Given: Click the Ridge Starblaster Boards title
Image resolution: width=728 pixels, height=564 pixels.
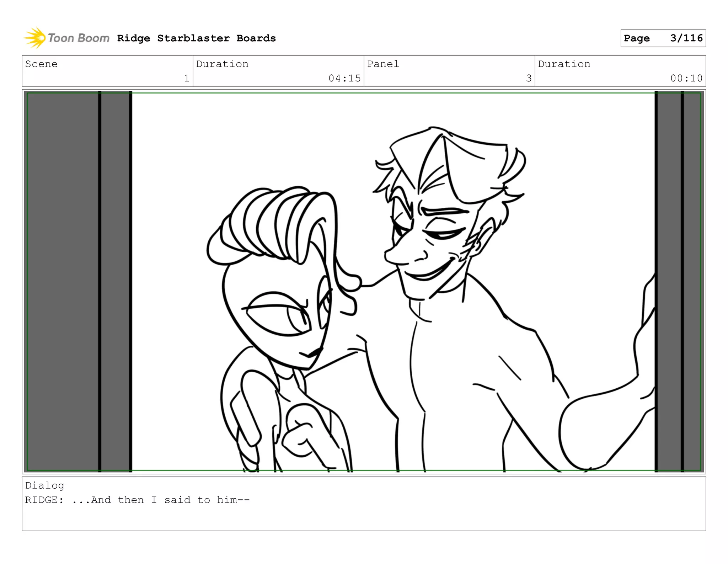Looking at the screenshot, I should tap(196, 38).
